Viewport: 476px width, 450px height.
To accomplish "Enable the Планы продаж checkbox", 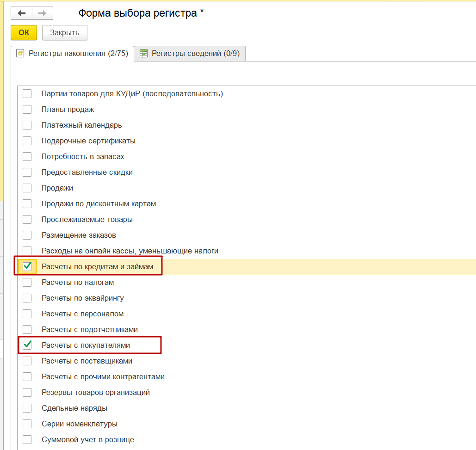I will pyautogui.click(x=27, y=109).
